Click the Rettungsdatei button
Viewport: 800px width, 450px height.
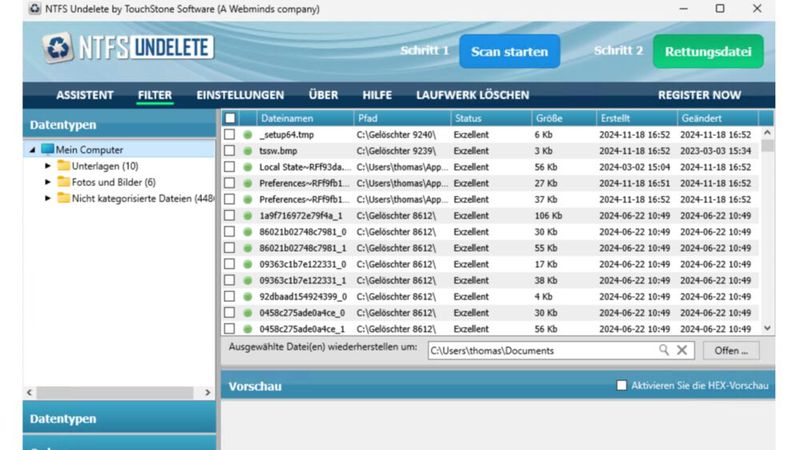click(x=708, y=51)
